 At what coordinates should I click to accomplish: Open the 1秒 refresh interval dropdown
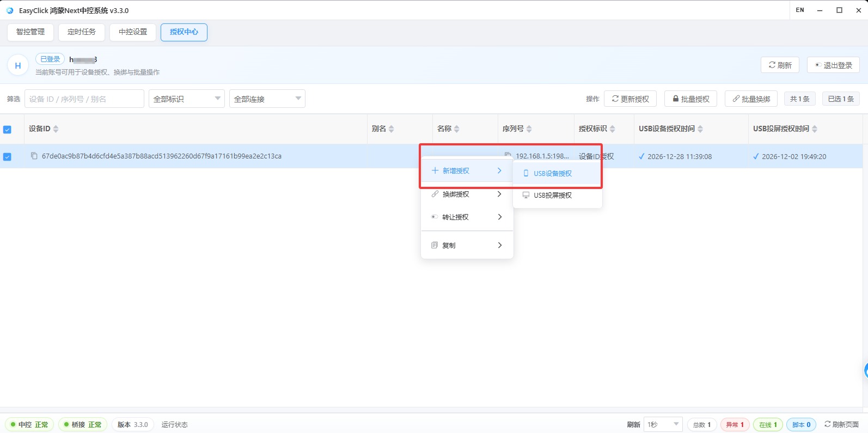coord(663,424)
